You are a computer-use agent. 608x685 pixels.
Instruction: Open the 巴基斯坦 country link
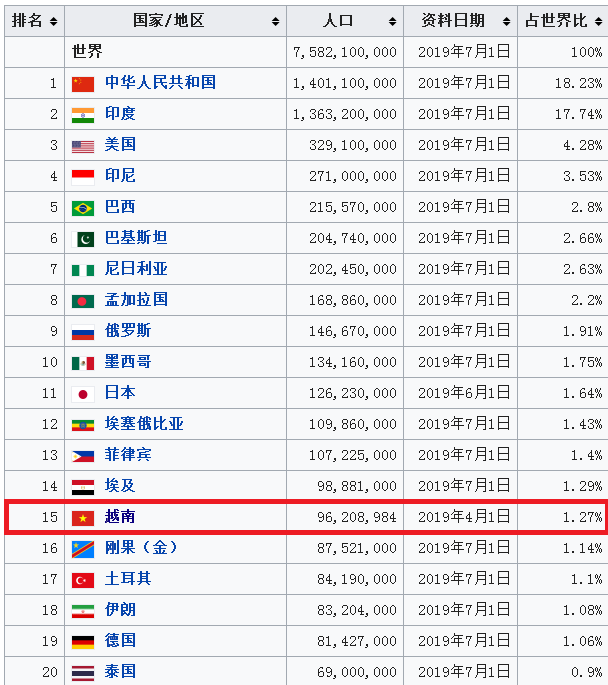pyautogui.click(x=136, y=237)
